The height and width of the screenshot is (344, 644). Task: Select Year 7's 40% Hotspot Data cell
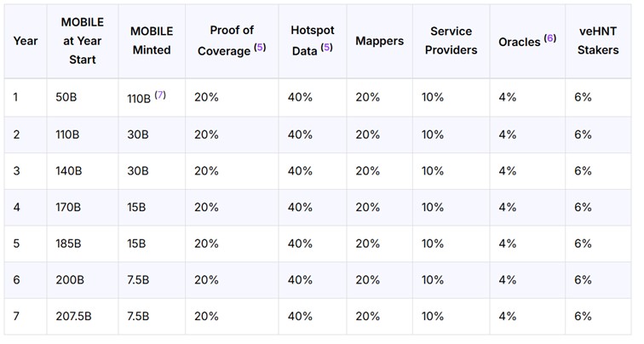click(x=300, y=316)
